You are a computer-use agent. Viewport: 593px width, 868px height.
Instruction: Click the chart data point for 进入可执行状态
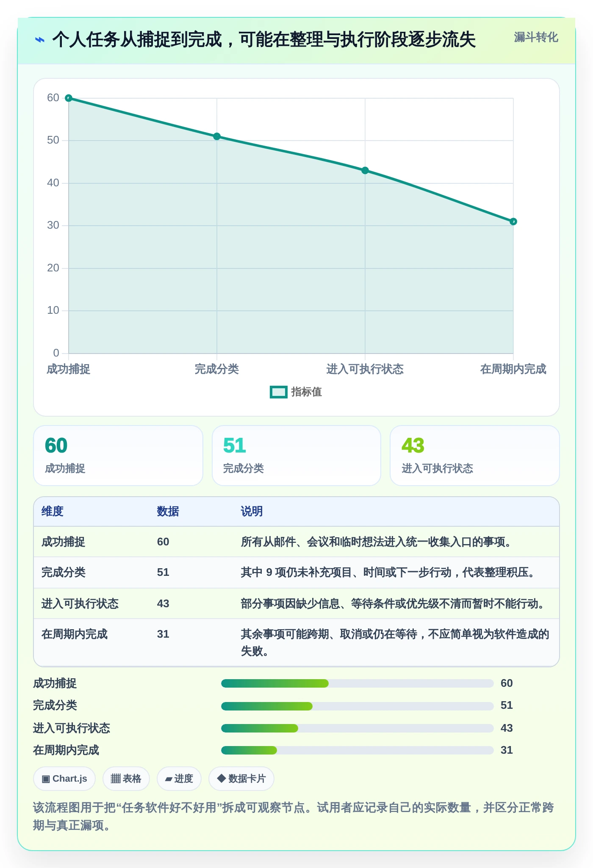[x=365, y=171]
